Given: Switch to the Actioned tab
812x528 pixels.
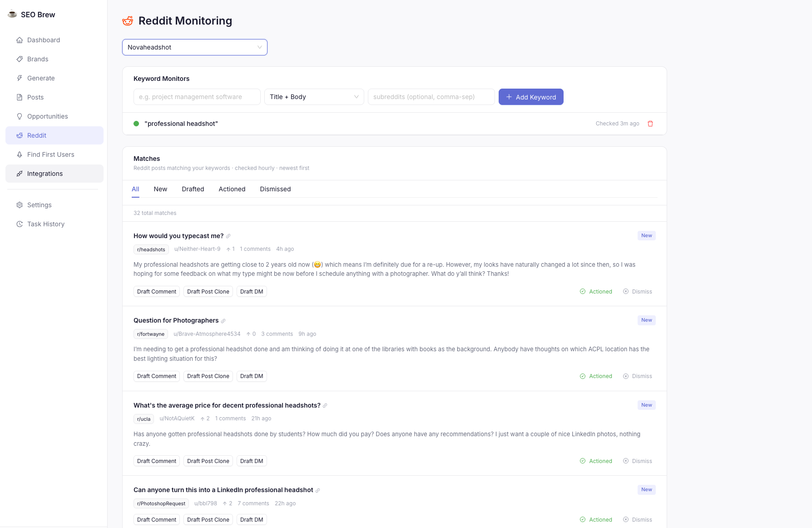Looking at the screenshot, I should click(x=232, y=189).
